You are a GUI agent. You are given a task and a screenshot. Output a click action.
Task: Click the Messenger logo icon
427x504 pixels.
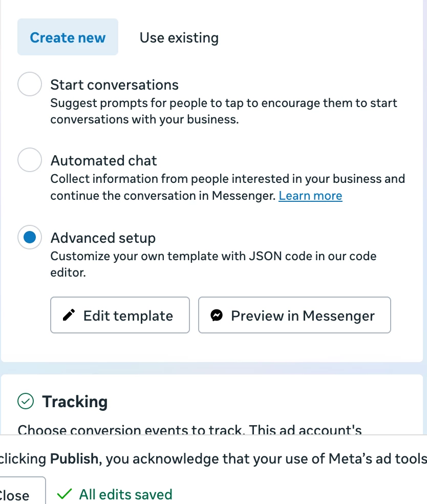pos(217,315)
